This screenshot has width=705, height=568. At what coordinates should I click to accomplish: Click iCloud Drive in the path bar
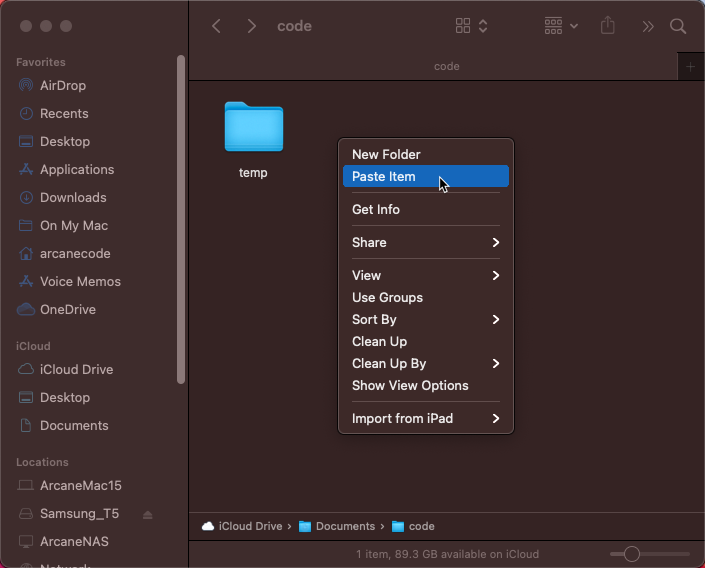[252, 526]
